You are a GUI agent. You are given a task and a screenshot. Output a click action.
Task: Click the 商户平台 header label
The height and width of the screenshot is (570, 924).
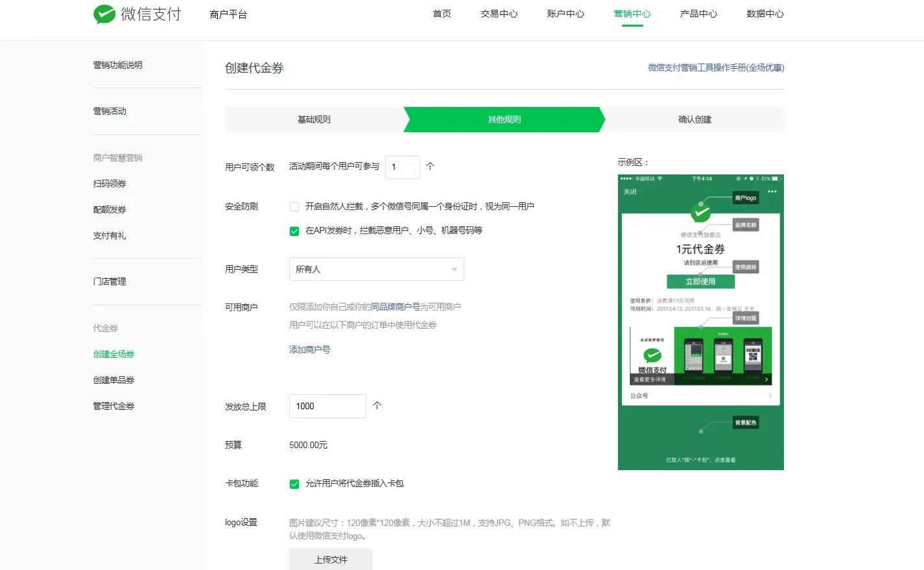pyautogui.click(x=228, y=14)
